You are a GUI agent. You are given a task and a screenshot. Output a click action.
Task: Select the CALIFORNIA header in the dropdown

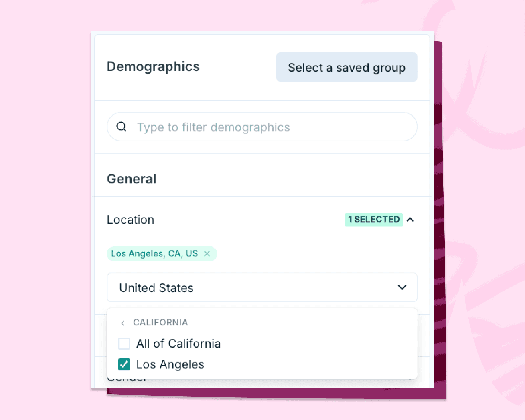[161, 323]
